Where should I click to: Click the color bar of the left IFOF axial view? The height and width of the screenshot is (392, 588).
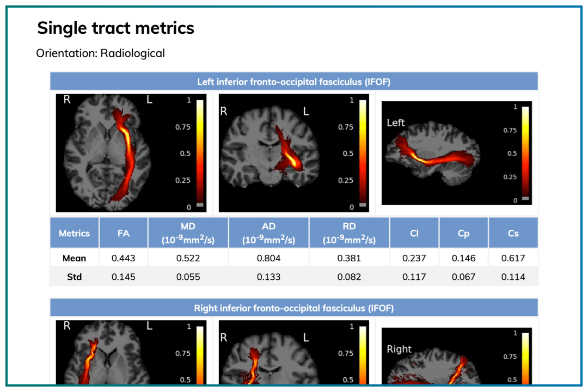click(x=200, y=153)
